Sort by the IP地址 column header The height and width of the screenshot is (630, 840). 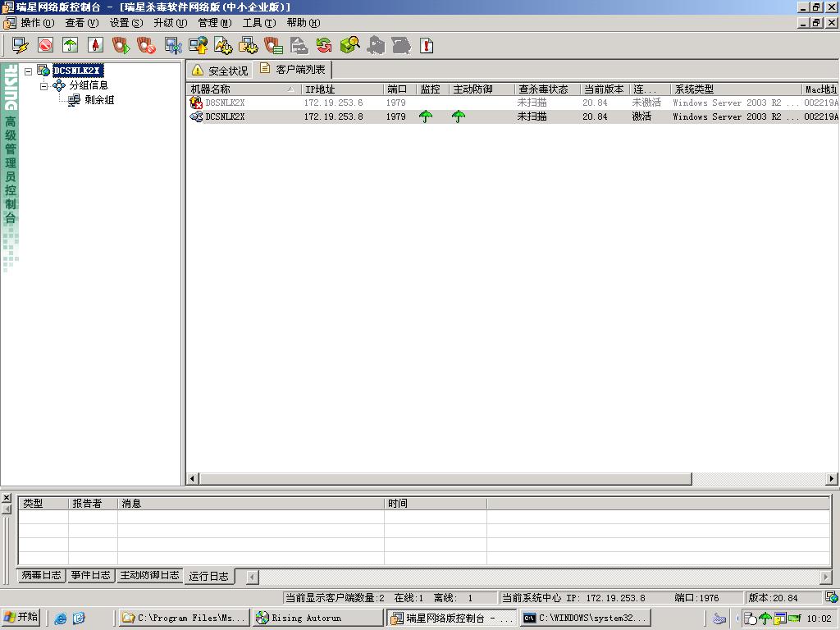[x=342, y=89]
